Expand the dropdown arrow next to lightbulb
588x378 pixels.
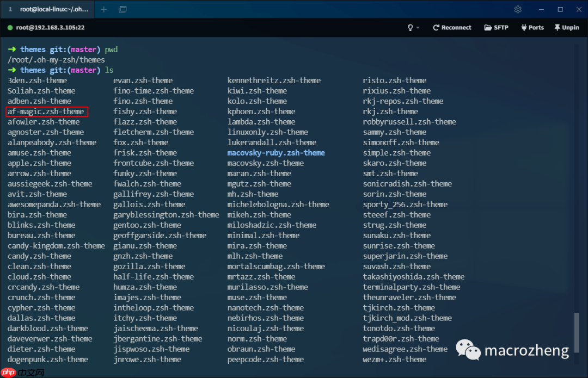[418, 28]
